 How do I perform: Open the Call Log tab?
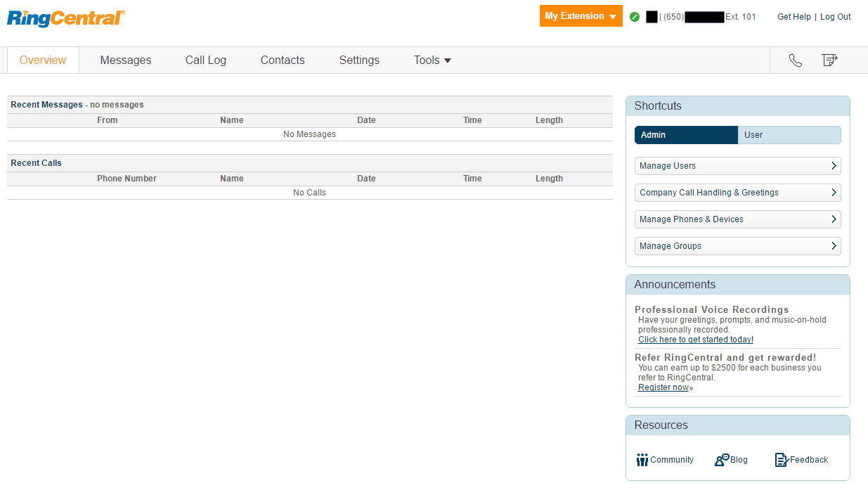205,60
